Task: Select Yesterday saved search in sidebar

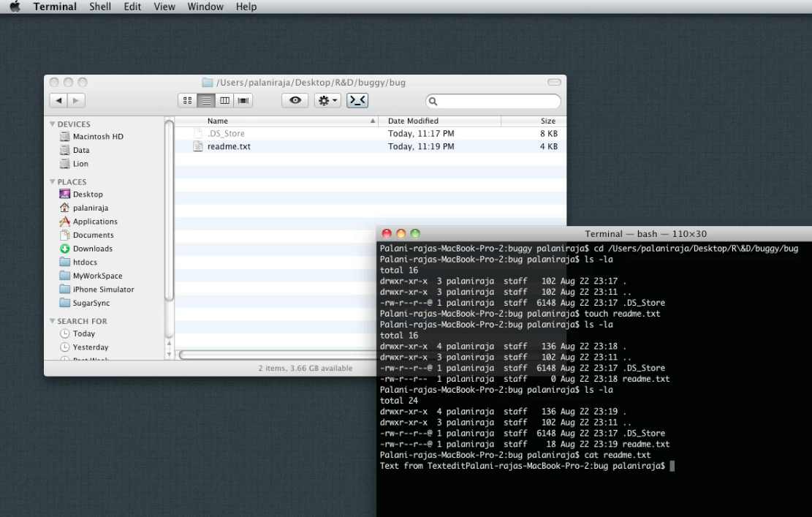Action: (x=84, y=347)
